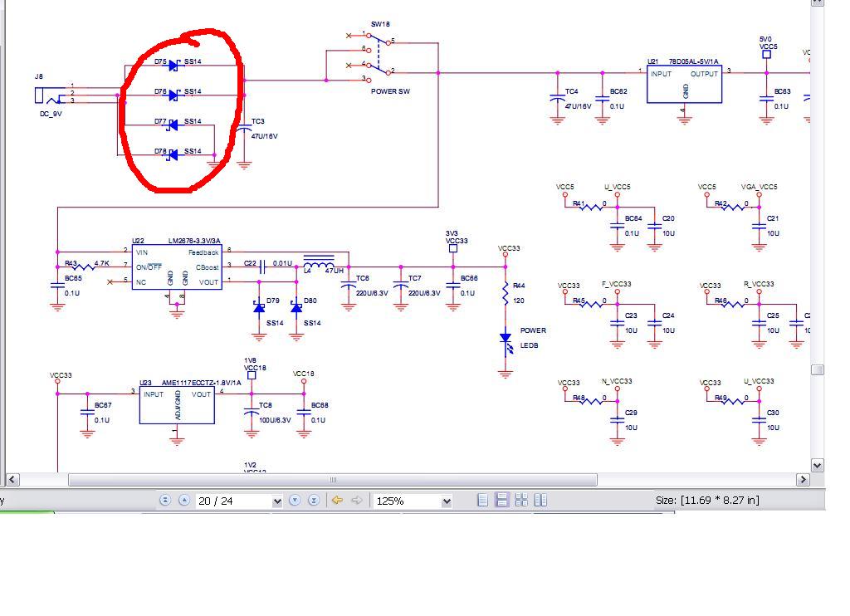This screenshot has height=616, width=850.
Task: Click the grey next view arrow
Action: 357,501
